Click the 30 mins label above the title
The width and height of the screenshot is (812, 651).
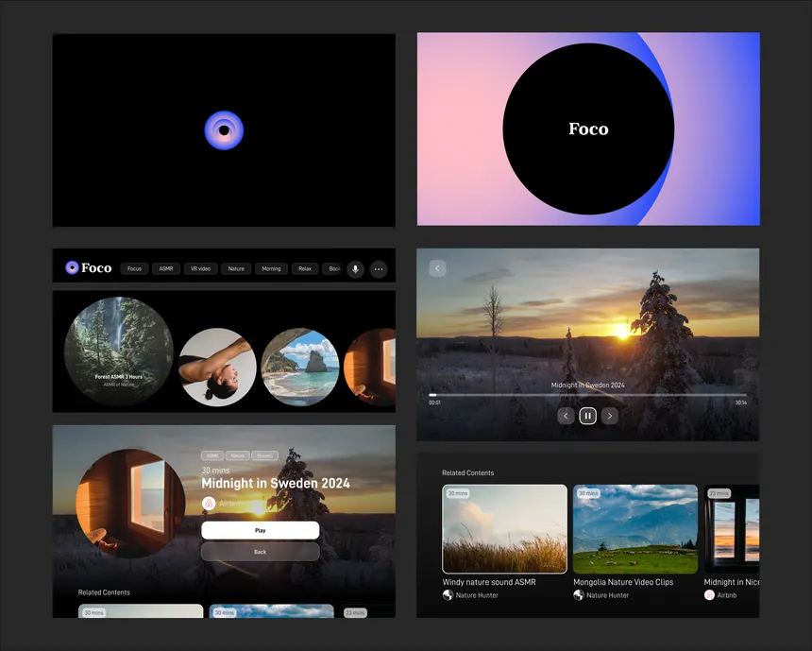coord(215,471)
